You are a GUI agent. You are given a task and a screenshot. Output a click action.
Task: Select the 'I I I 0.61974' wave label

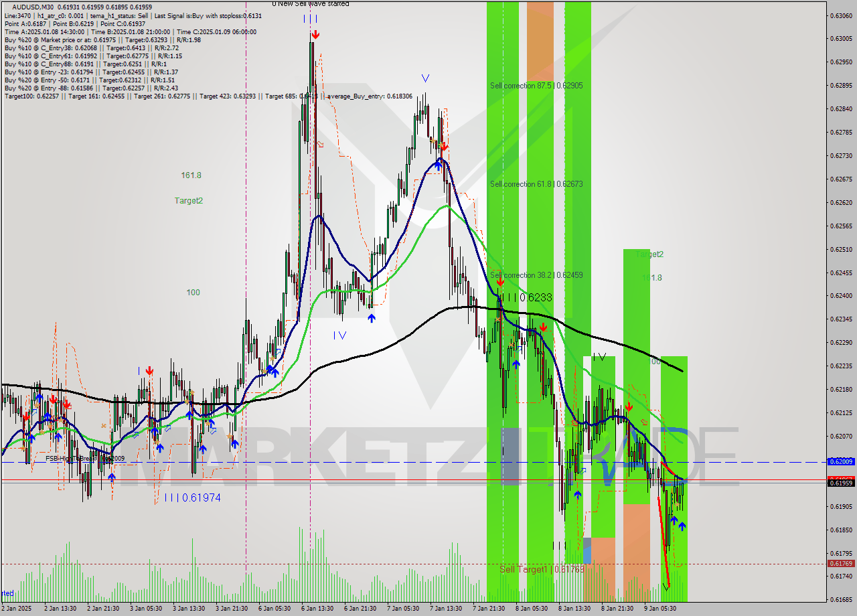(192, 497)
